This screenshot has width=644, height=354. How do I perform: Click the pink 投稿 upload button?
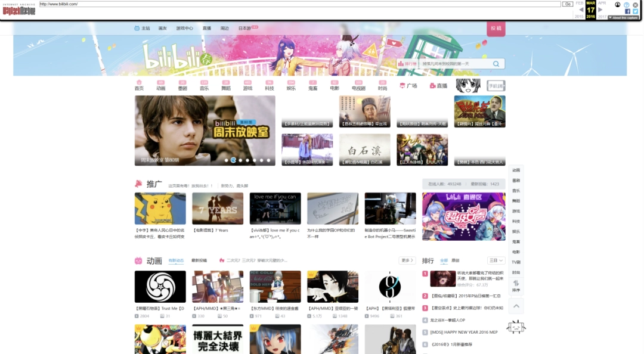(496, 29)
